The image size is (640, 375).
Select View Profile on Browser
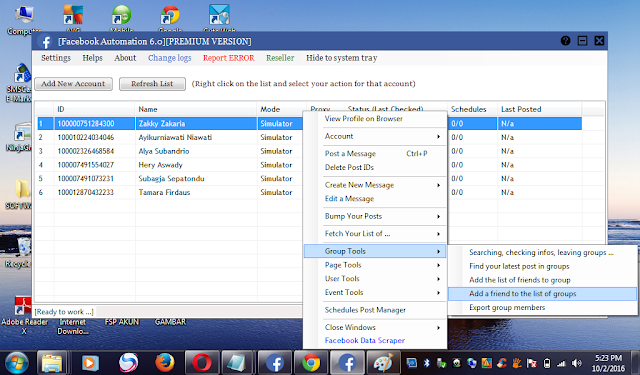coord(375,119)
